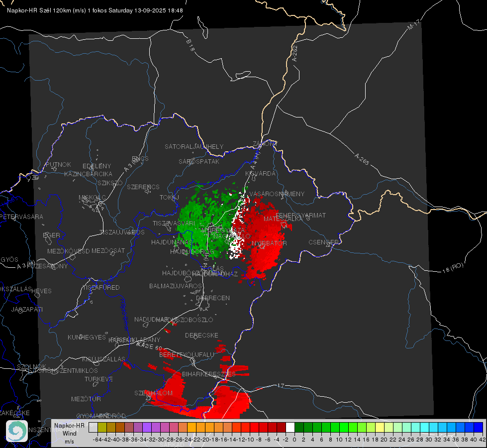487x448 pixels.
Task: Click the PUTNOK label
Action: [x=58, y=164]
